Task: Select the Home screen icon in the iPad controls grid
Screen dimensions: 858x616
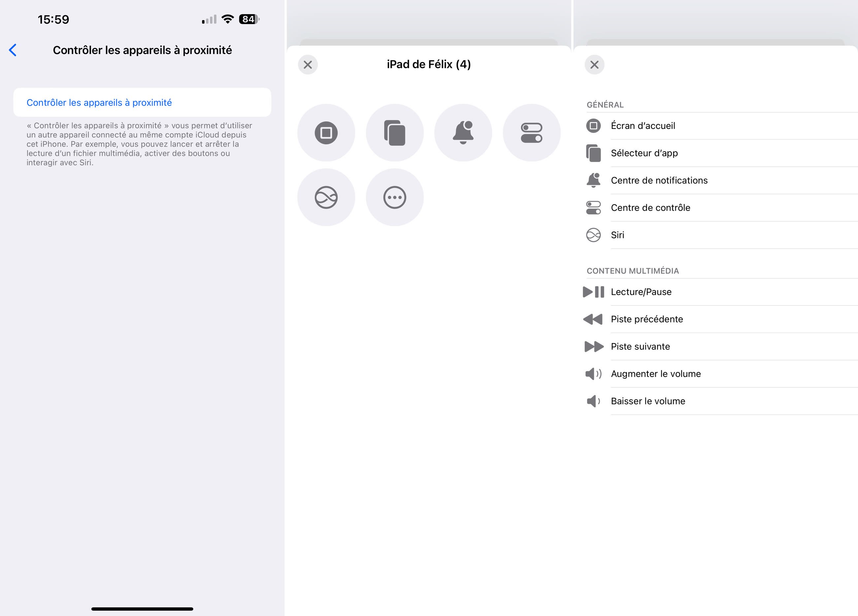Action: (326, 133)
